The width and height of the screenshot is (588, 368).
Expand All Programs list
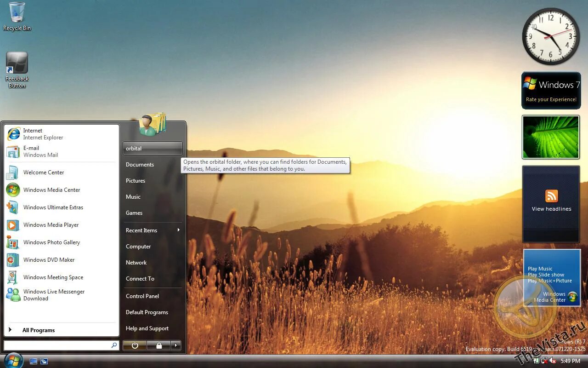click(x=62, y=330)
